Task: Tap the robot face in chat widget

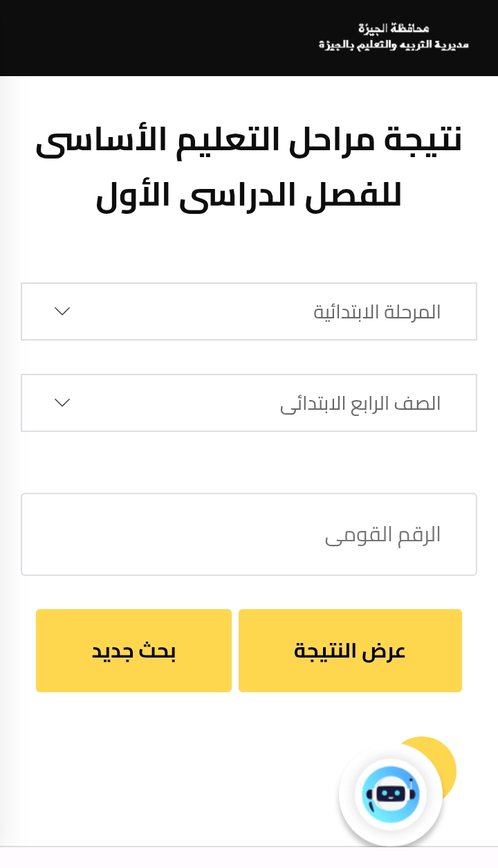Action: pyautogui.click(x=391, y=793)
